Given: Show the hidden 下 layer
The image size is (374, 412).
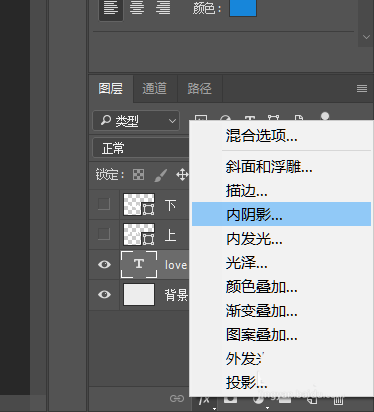Looking at the screenshot, I should tap(104, 204).
